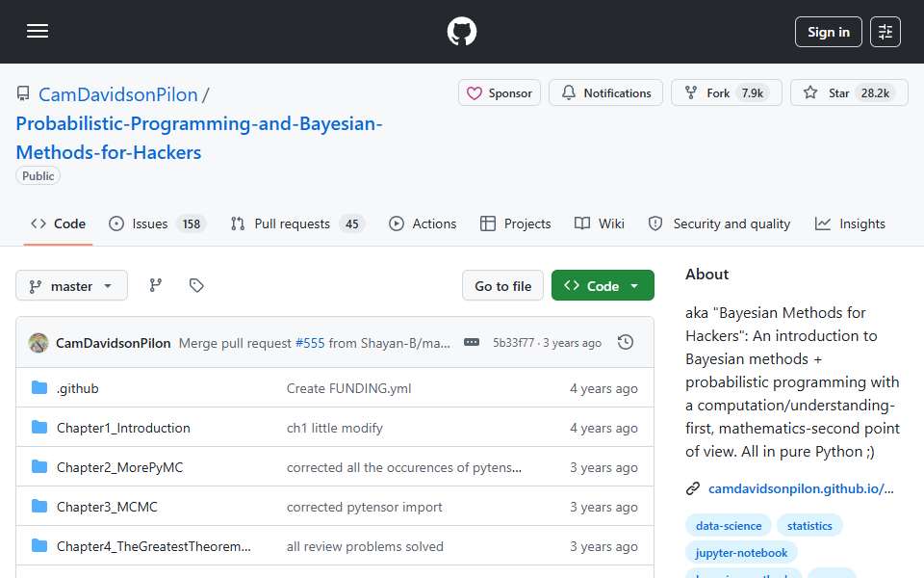
Task: Expand commit message ellipsis button
Action: pyautogui.click(x=472, y=343)
